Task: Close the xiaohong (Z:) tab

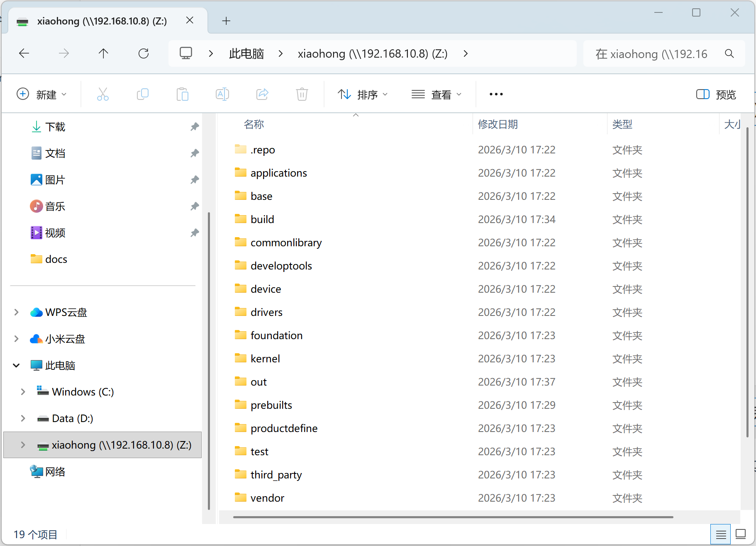Action: (x=190, y=20)
